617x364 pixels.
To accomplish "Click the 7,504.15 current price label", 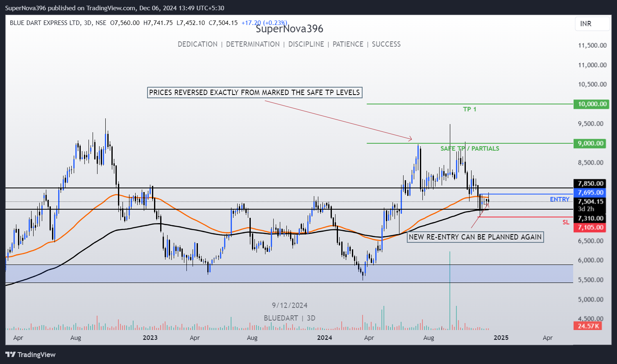I will (590, 201).
